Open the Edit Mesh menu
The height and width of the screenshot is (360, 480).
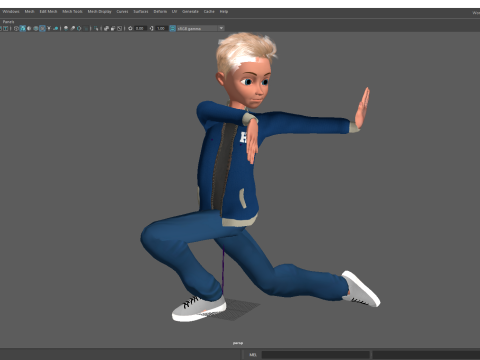coord(48,11)
